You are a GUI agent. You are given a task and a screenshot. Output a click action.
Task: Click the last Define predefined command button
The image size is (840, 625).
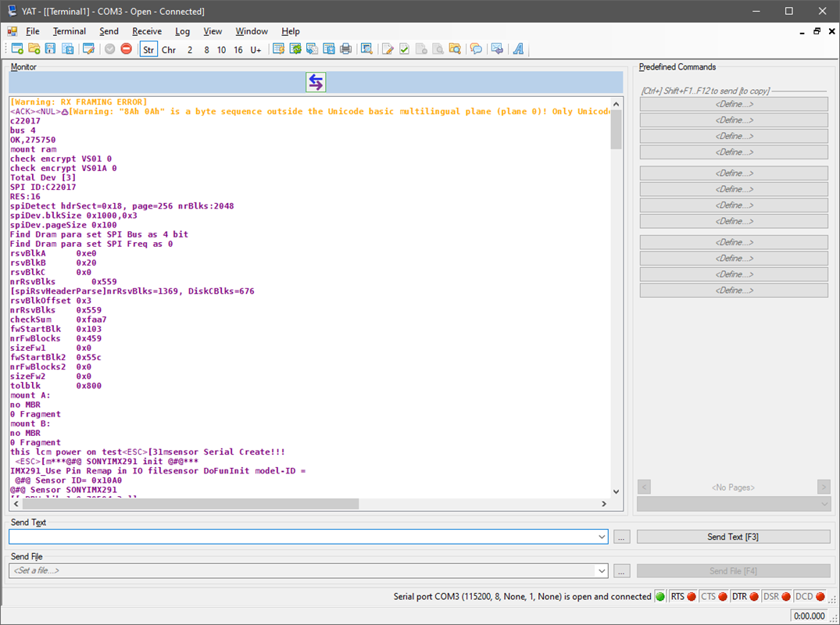[734, 291]
